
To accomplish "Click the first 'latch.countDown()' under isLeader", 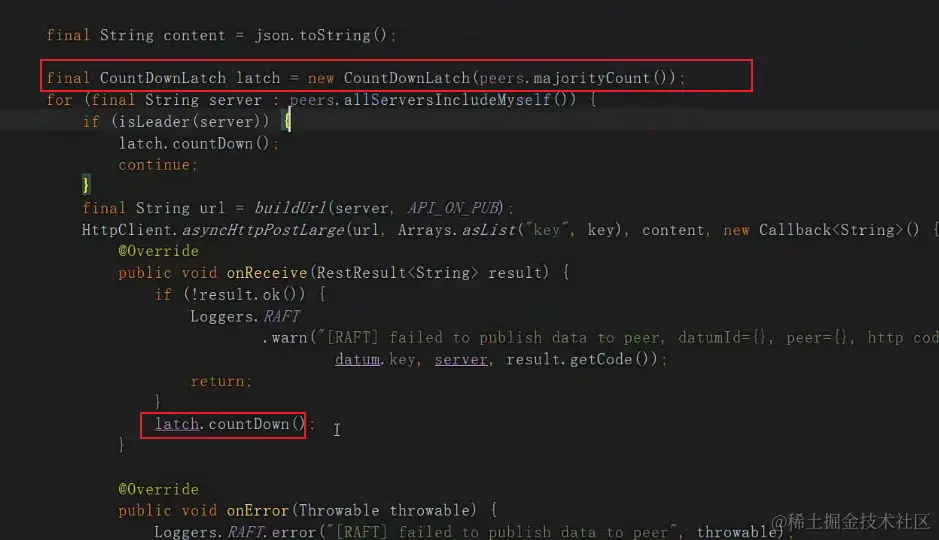I will 194,144.
